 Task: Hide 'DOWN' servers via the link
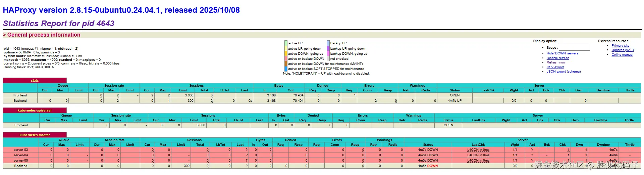[562, 53]
